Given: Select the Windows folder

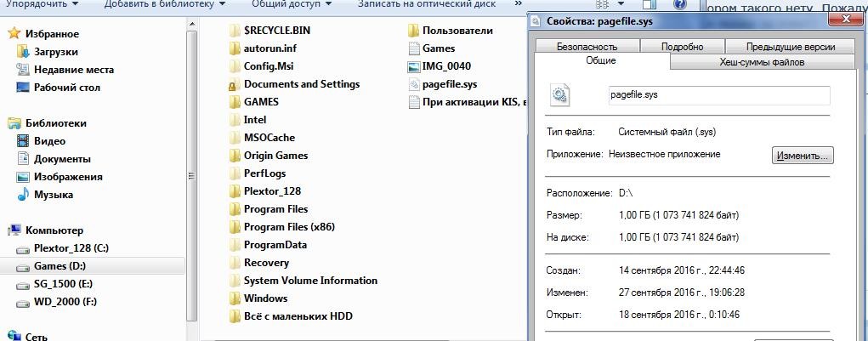Looking at the screenshot, I should point(265,298).
